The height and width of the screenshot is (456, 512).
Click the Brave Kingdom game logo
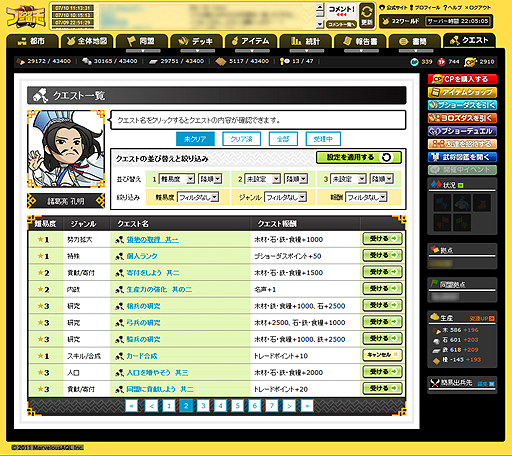(26, 16)
